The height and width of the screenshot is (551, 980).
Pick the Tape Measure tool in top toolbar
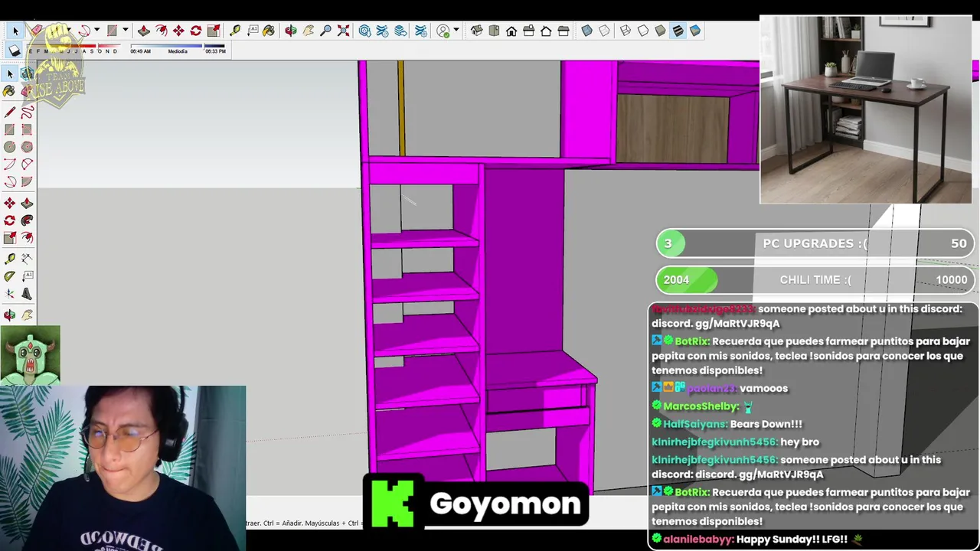[235, 31]
